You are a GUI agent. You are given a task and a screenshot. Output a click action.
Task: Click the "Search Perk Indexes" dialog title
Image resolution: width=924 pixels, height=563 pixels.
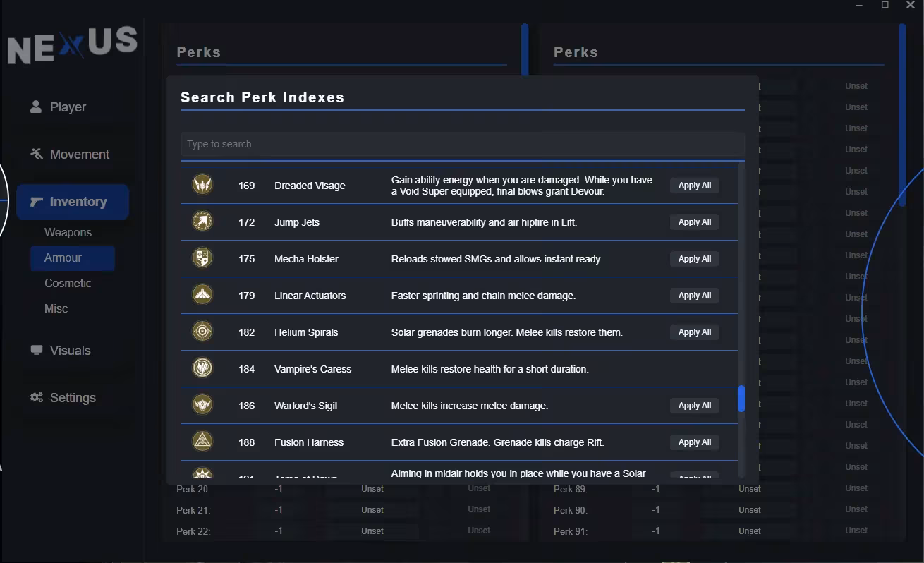262,97
